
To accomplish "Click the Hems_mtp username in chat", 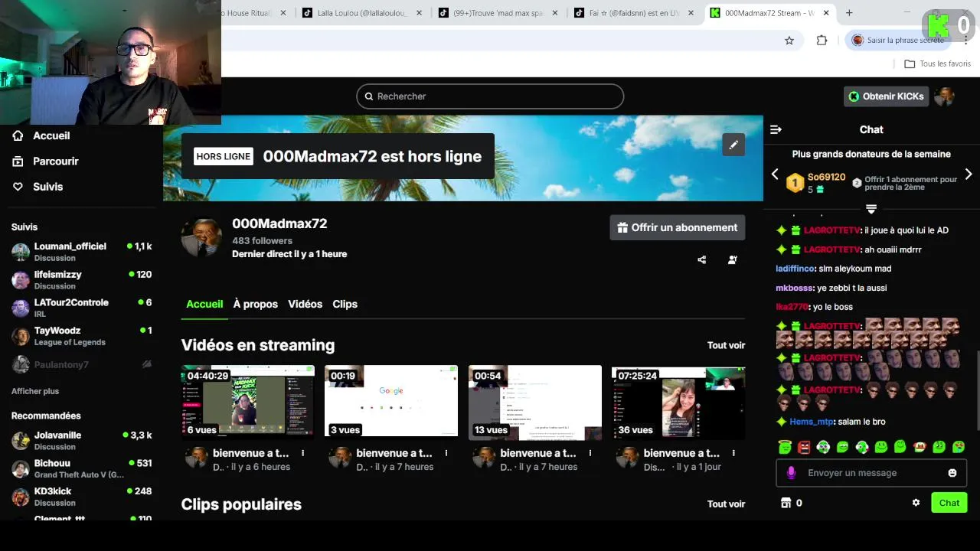I will coord(812,422).
